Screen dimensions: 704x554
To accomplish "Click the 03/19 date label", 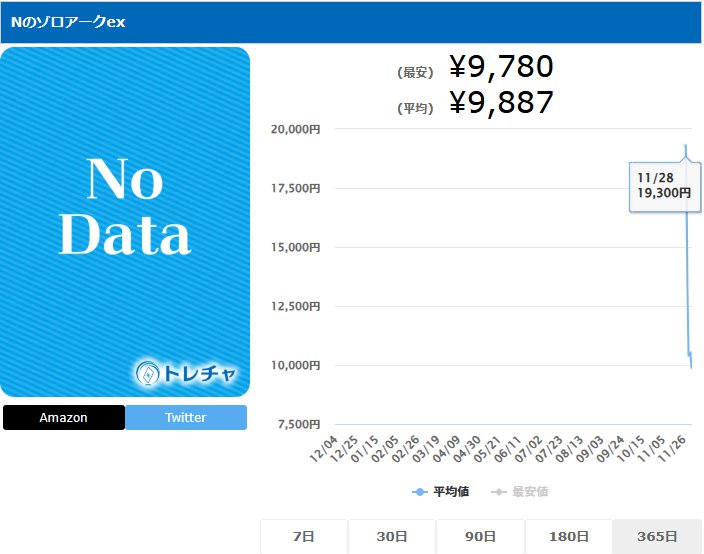I will point(426,448).
